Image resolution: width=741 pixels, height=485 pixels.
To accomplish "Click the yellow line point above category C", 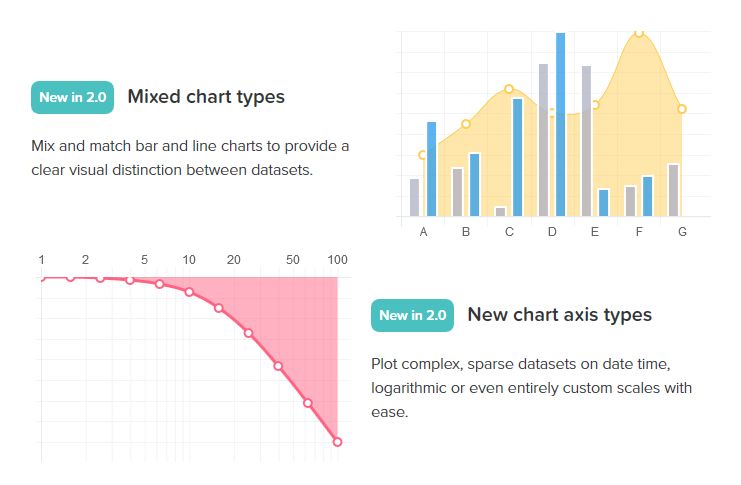I will pos(508,89).
